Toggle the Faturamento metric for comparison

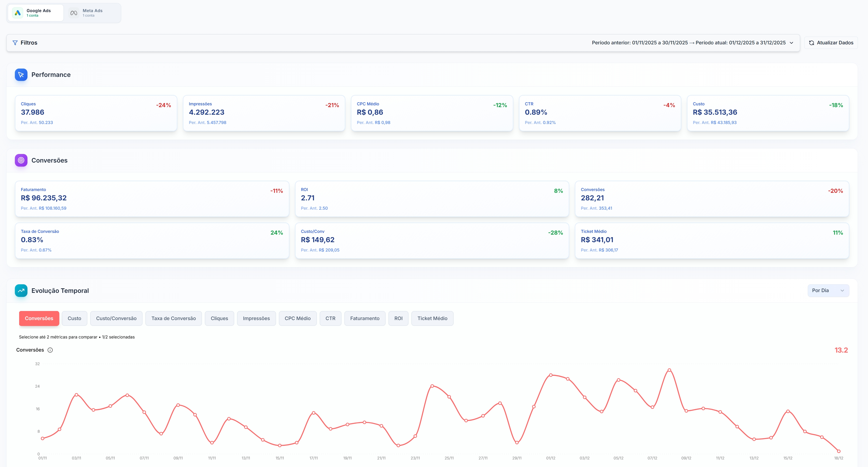364,318
